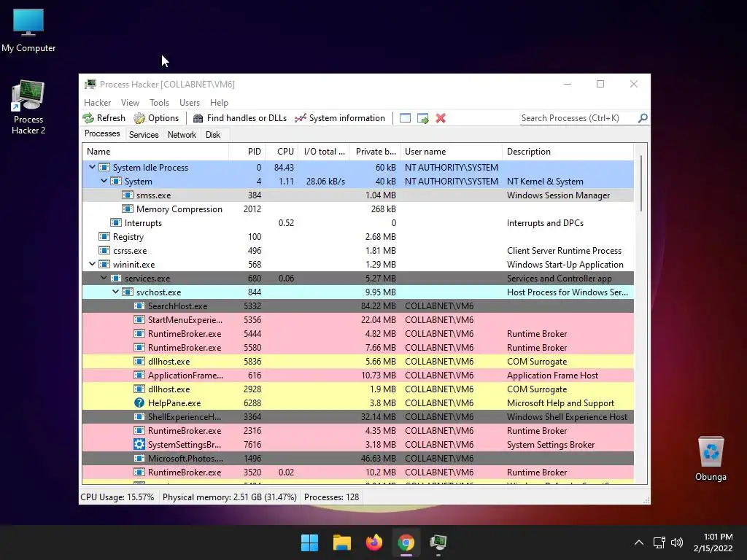747x560 pixels.
Task: Sort by Private bytes column header
Action: [x=375, y=152]
